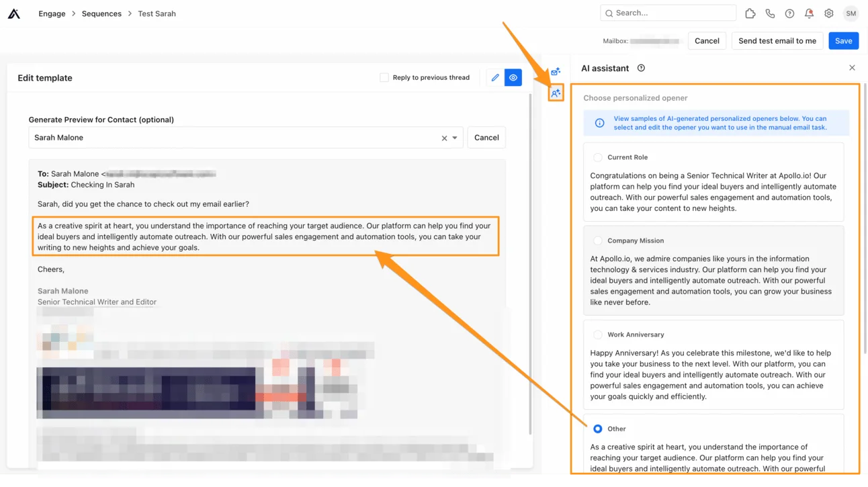
Task: Open AI personalized opener icon
Action: [x=556, y=93]
